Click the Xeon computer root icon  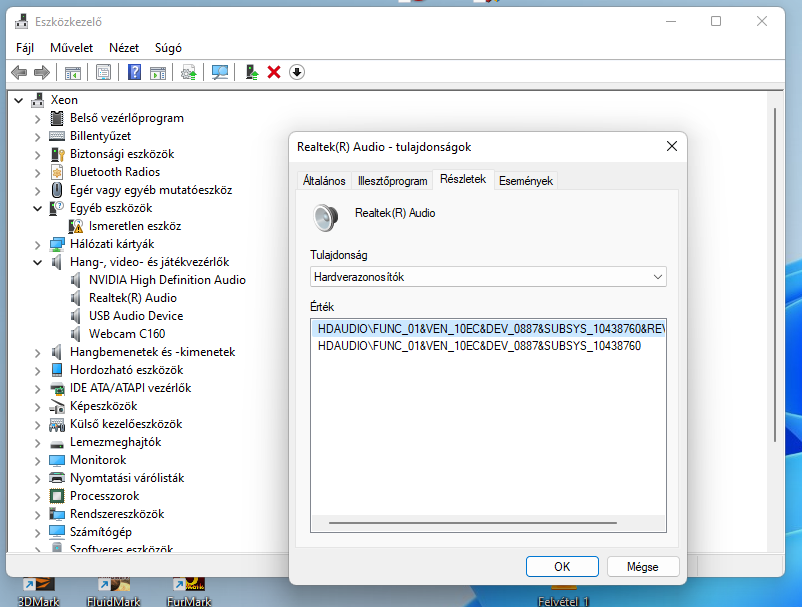[x=37, y=100]
